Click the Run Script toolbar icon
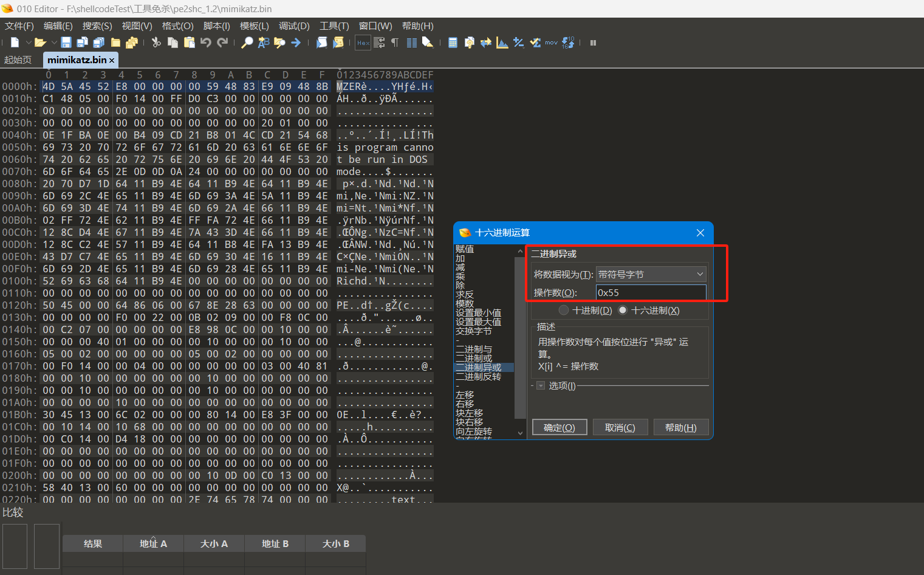 coord(322,43)
